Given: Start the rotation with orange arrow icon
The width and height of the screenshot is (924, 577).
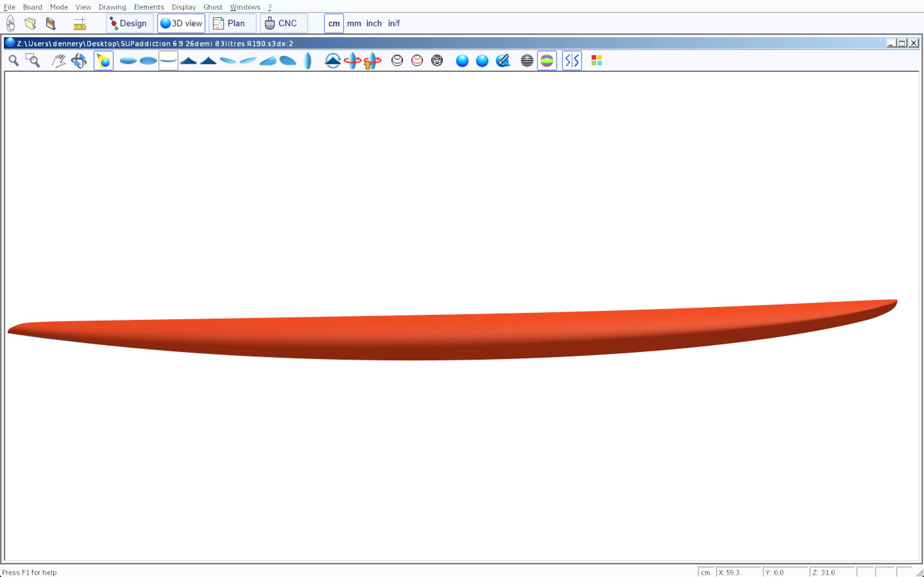Looking at the screenshot, I should point(372,61).
